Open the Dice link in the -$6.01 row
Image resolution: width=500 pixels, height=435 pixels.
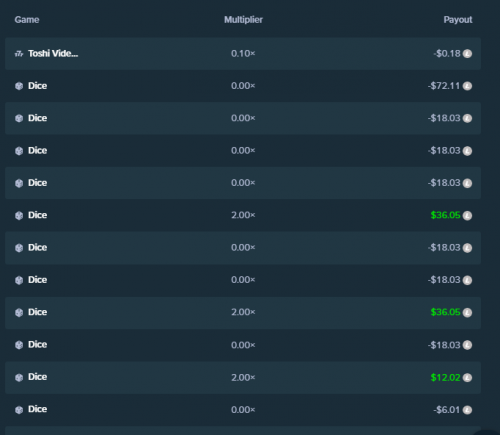[37, 409]
